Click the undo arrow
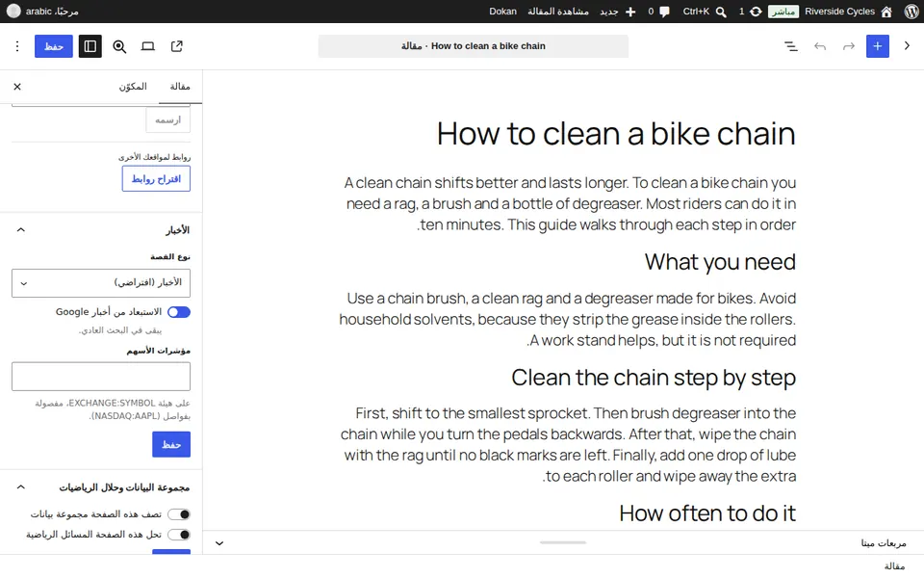This screenshot has width=924, height=578. point(820,46)
